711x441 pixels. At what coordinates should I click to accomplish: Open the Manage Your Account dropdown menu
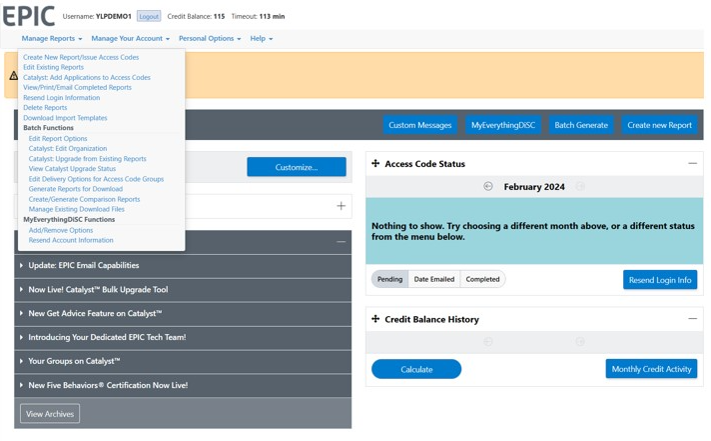pos(130,39)
